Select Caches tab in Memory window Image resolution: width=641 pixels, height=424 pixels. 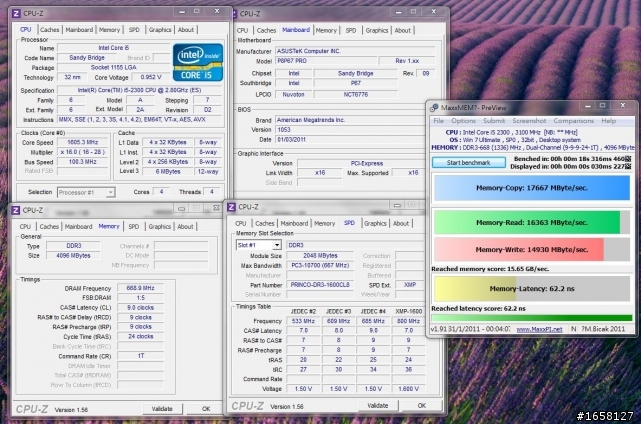49,227
